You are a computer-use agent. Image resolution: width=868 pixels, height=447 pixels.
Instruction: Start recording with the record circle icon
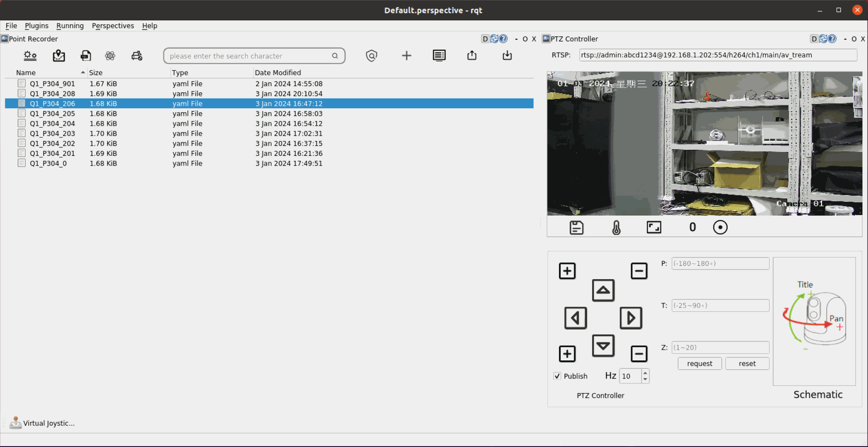click(x=720, y=227)
